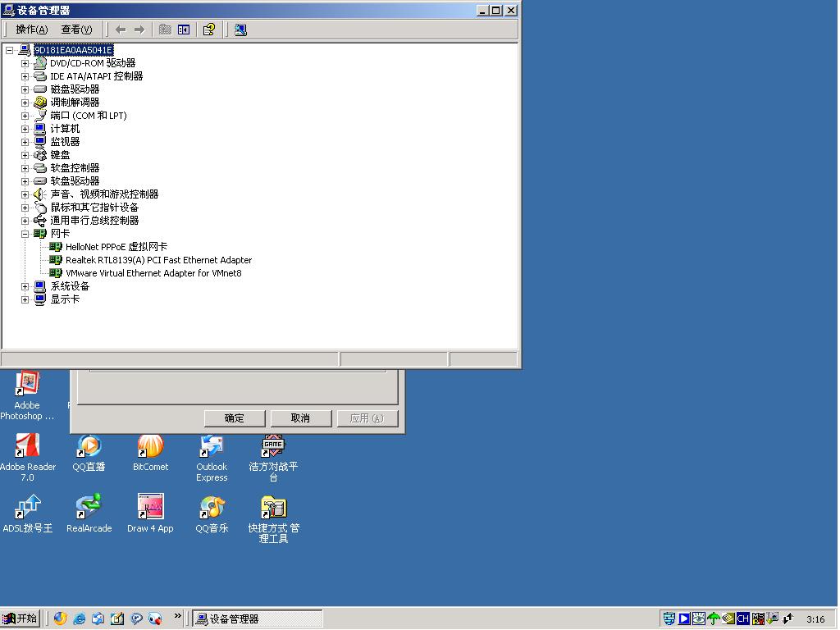The height and width of the screenshot is (630, 840).
Task: Collapse the root computer node 9D181EA0AA5041E
Action: [x=10, y=50]
